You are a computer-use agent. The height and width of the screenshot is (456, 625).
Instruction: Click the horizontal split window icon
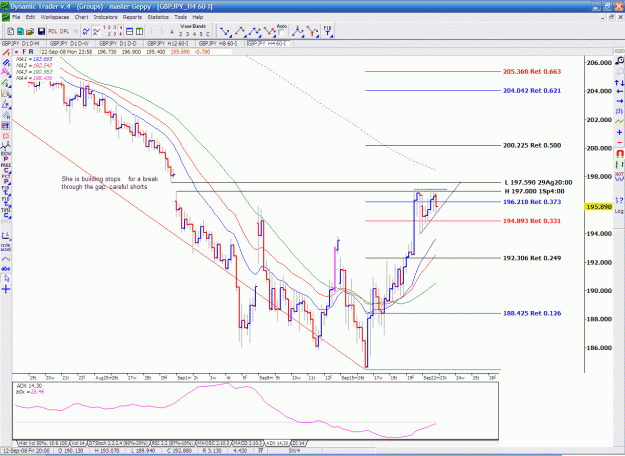click(130, 31)
